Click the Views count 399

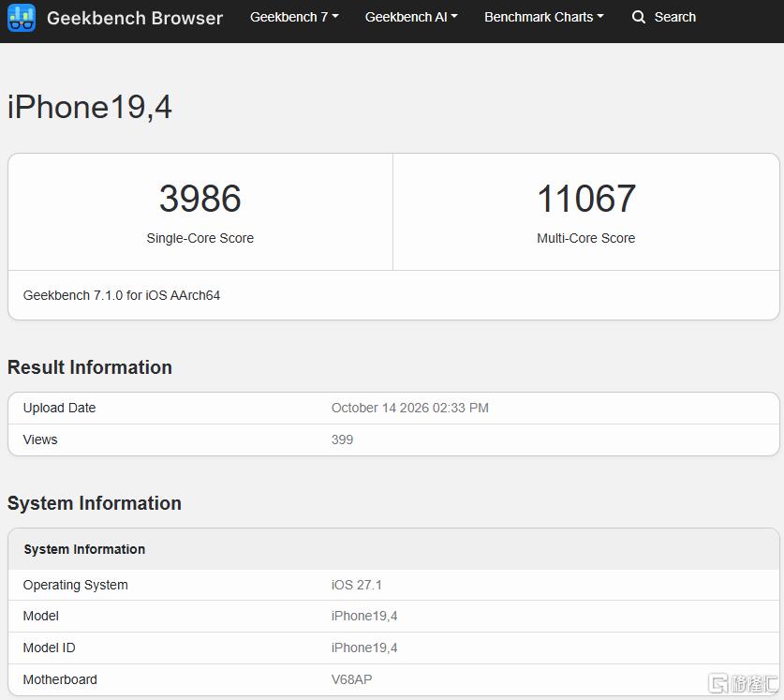(342, 439)
